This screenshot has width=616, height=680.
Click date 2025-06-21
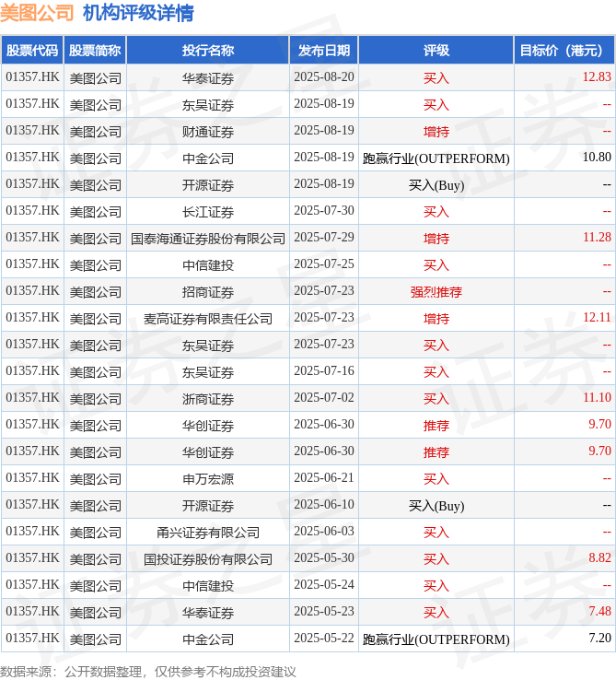point(324,478)
